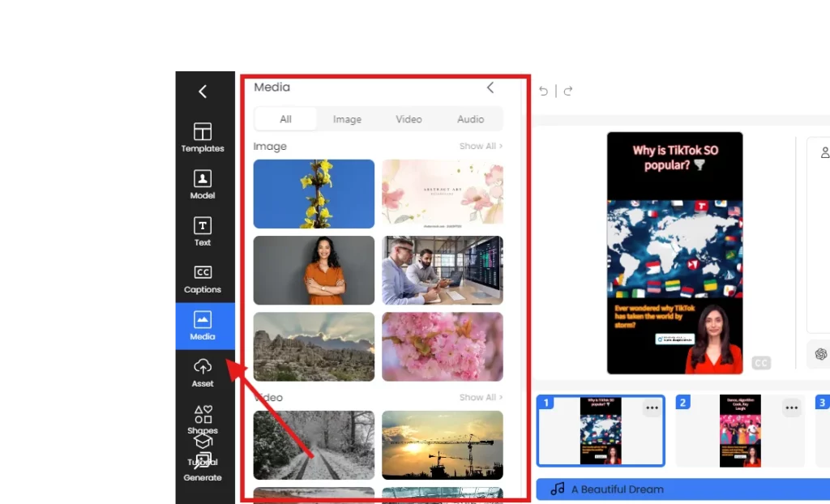Viewport: 830px width, 504px height.
Task: Open the Asset upload panel
Action: tap(203, 373)
